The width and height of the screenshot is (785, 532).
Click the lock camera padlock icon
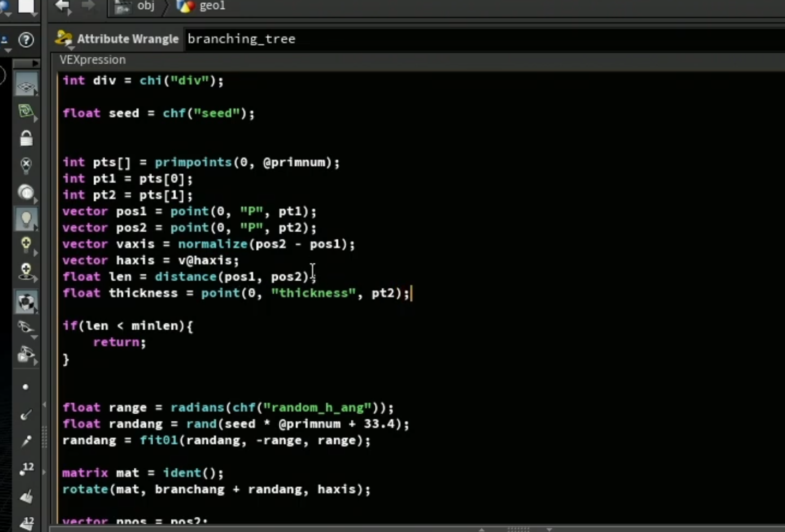pos(26,138)
